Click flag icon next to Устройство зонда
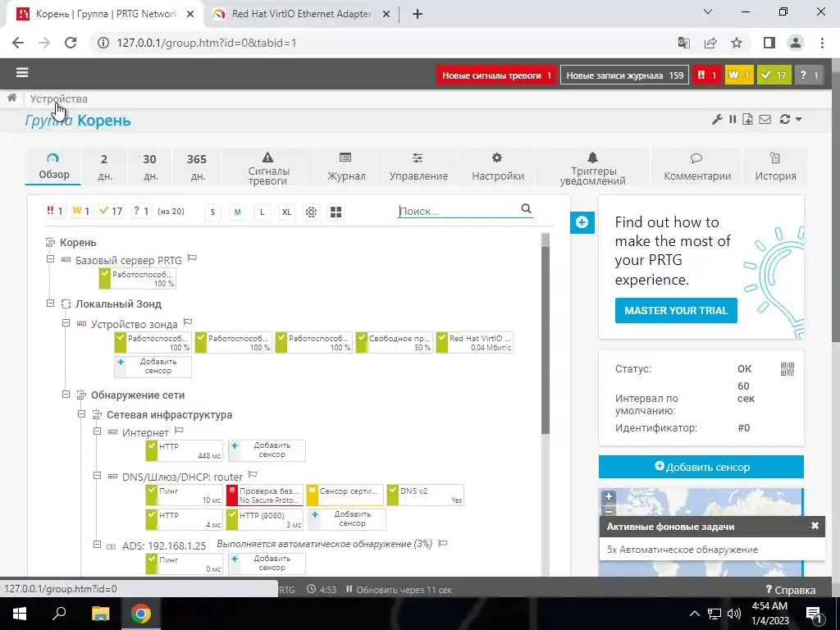 coord(188,322)
